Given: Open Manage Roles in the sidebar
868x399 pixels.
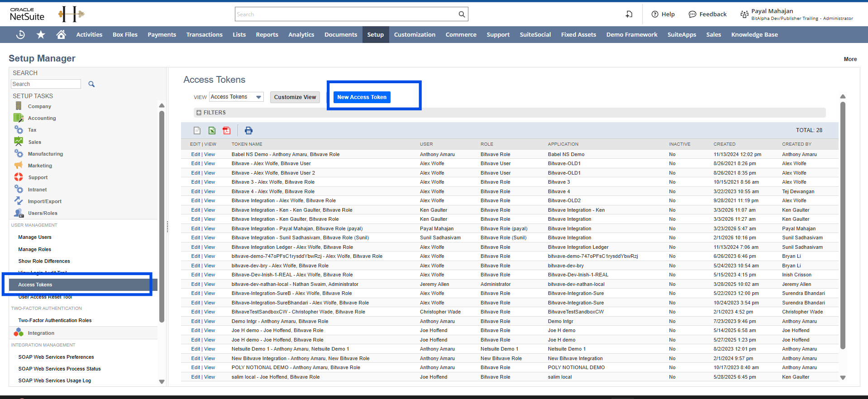Looking at the screenshot, I should point(34,249).
